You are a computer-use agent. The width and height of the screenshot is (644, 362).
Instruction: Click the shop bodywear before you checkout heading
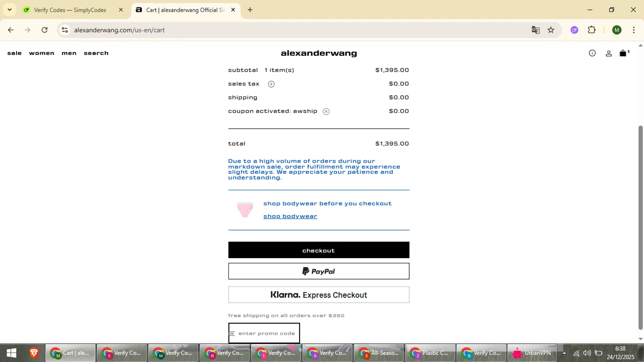tap(328, 204)
